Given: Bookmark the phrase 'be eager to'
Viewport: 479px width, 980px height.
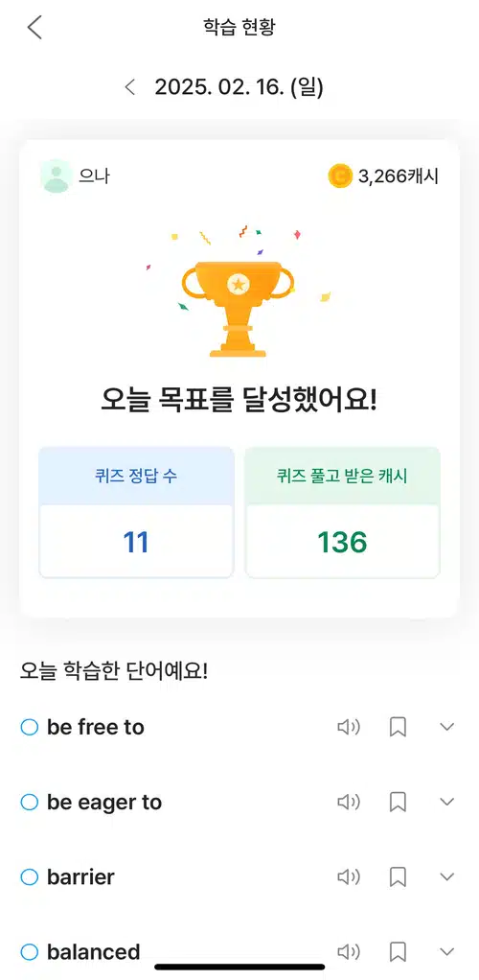Looking at the screenshot, I should coord(398,802).
